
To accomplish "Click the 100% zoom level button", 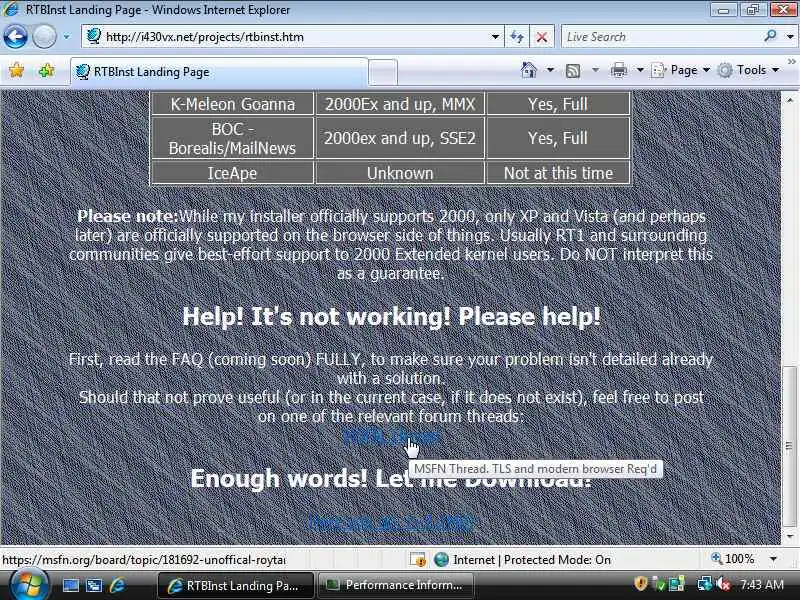I will coord(733,559).
